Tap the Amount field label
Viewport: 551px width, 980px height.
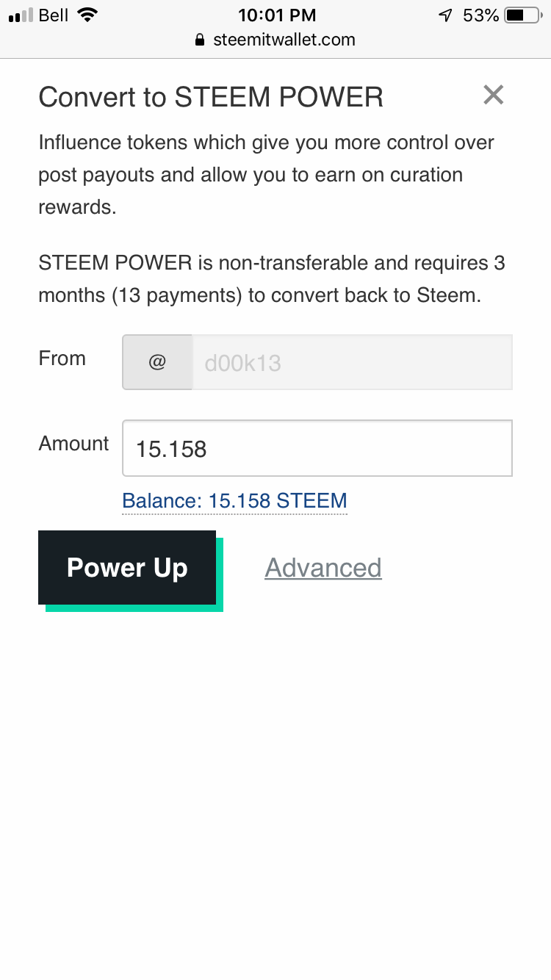[73, 444]
